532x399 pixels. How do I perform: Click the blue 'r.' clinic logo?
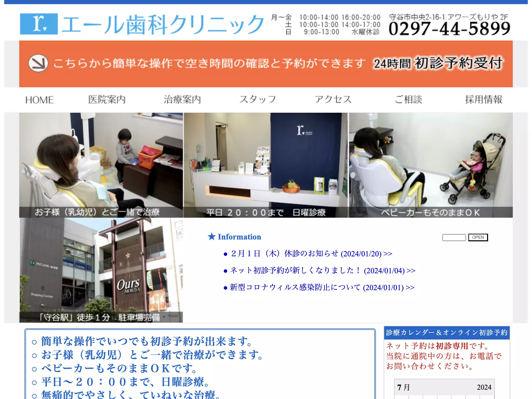click(x=39, y=24)
